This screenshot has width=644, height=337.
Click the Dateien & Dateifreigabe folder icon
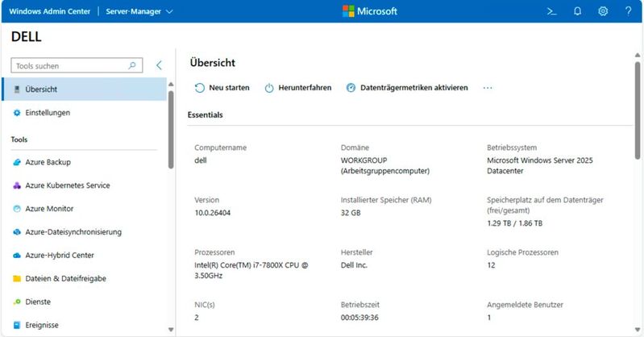point(17,279)
